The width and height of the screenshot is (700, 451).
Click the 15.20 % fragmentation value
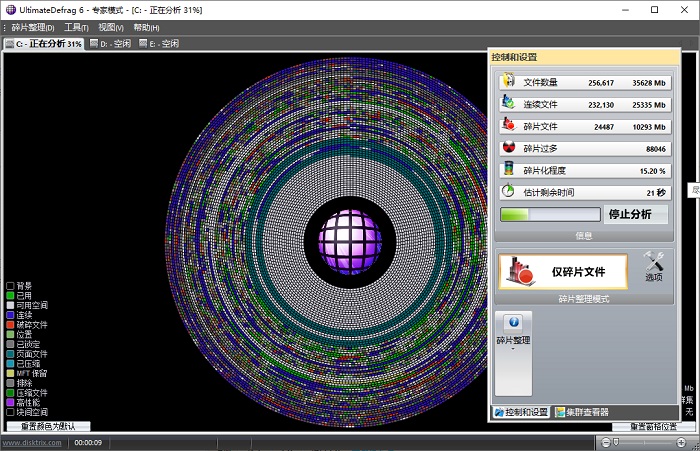point(652,171)
